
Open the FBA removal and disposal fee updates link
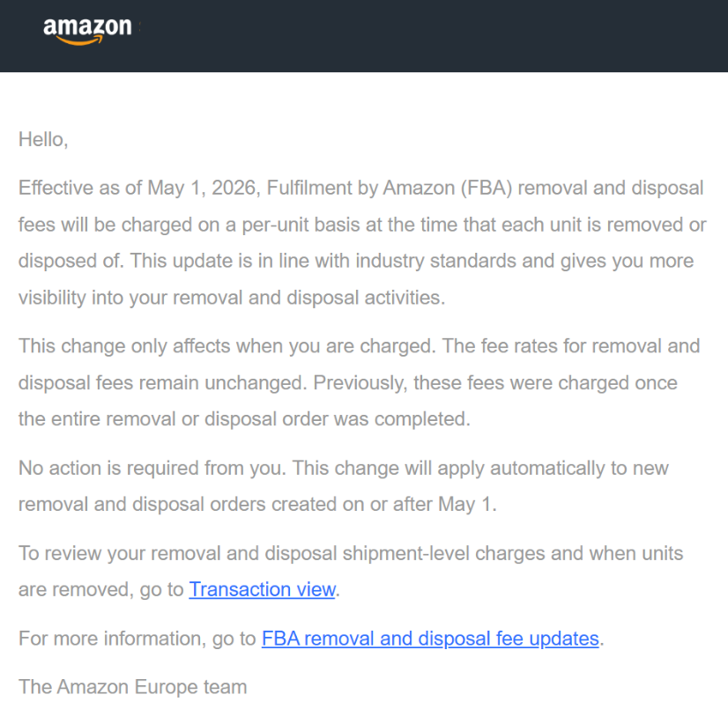point(430,639)
